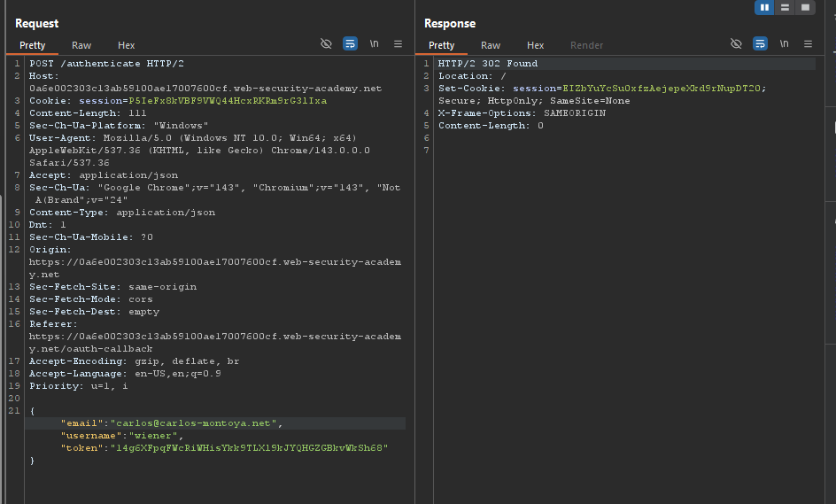
Task: Click the Host header domain value
Action: [205, 89]
